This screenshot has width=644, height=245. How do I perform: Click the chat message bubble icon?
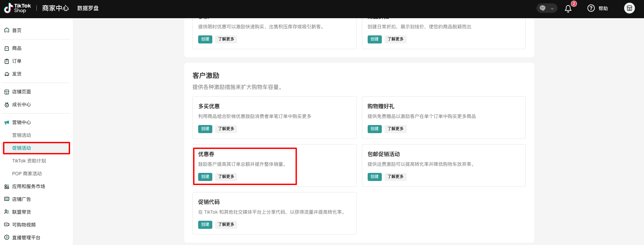[543, 8]
